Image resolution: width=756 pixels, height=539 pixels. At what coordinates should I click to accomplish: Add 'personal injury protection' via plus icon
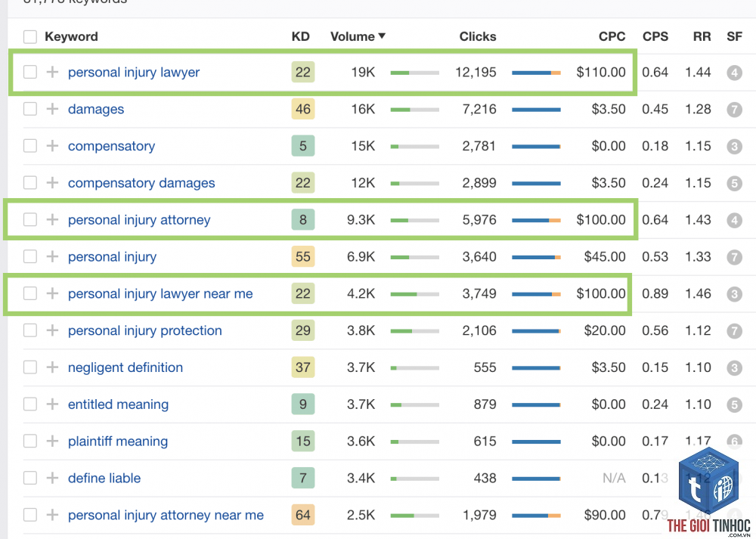(52, 330)
